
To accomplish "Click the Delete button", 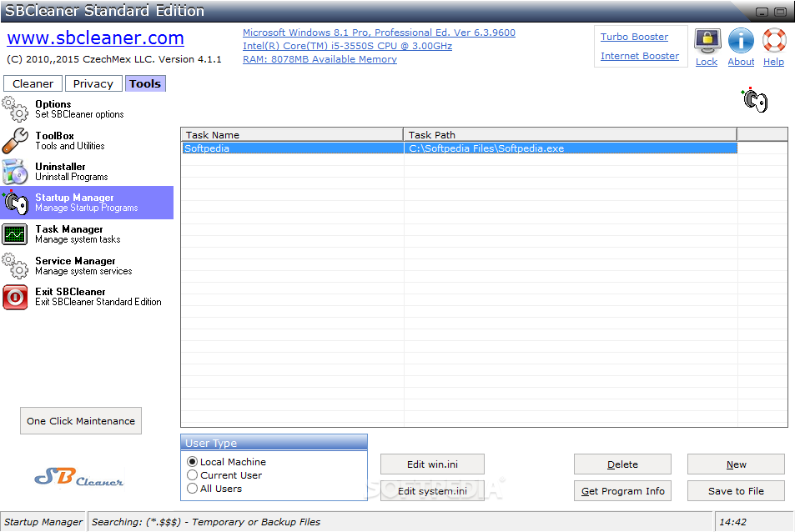I will click(x=622, y=464).
